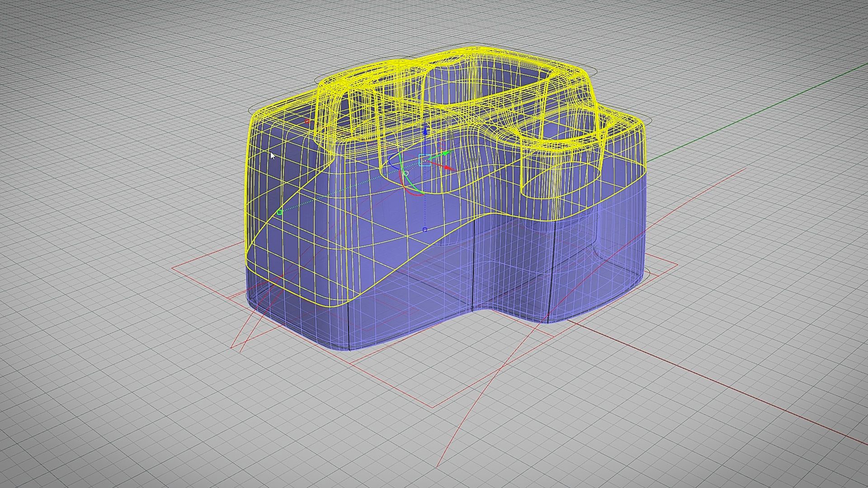Click the cyan gumball center free-move box
This screenshot has height=488, width=868.
425,160
